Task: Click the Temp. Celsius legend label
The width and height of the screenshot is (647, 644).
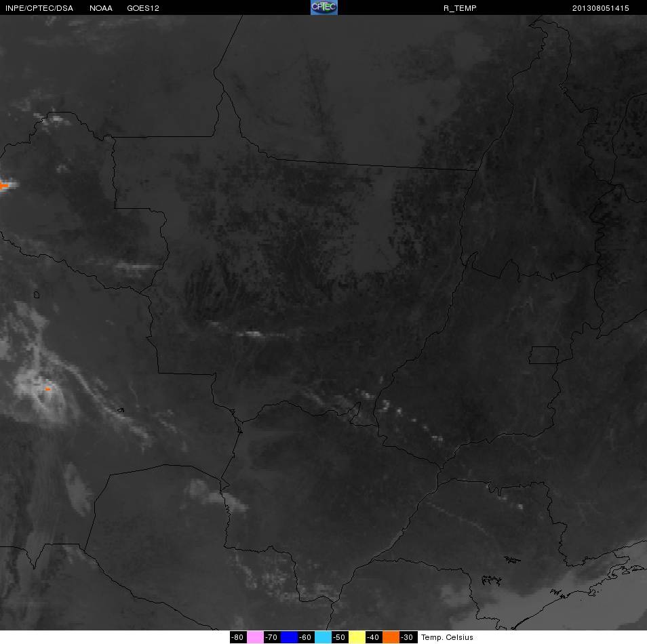Action: 447,637
